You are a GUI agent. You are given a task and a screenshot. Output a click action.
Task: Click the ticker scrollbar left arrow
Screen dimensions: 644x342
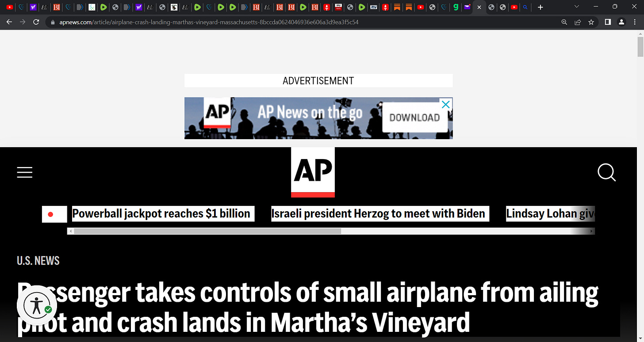pyautogui.click(x=70, y=231)
